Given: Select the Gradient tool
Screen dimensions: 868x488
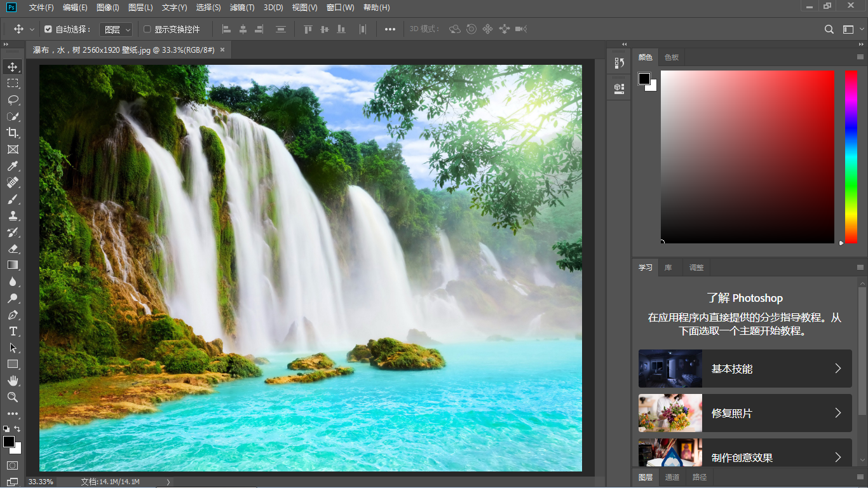Looking at the screenshot, I should tap(13, 265).
